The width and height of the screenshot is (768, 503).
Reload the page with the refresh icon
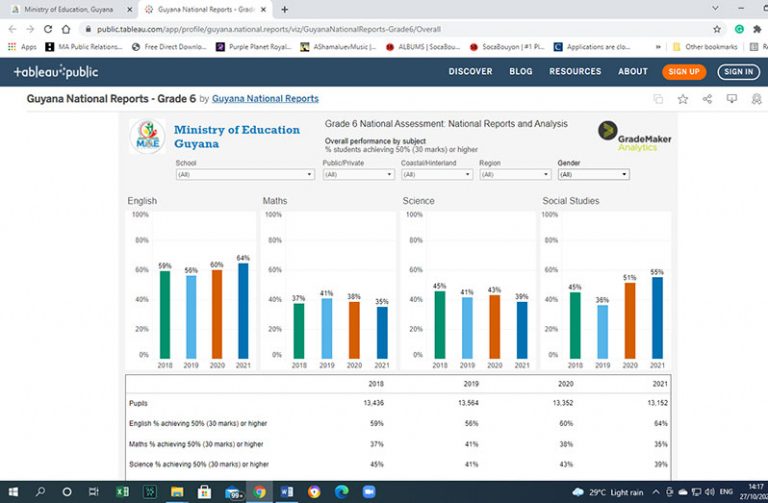(x=48, y=29)
